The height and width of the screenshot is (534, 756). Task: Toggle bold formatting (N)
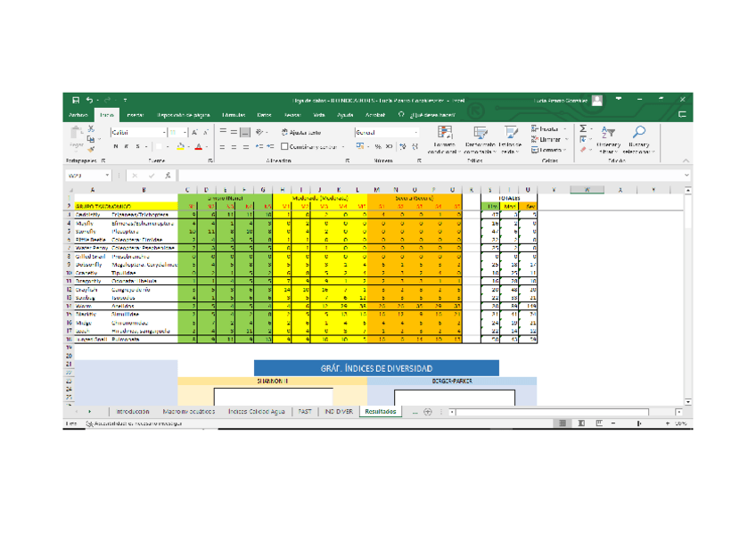[x=116, y=146]
